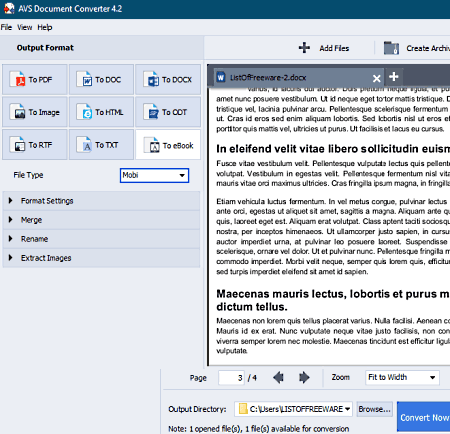Expand the Format Settings section

[101, 201]
